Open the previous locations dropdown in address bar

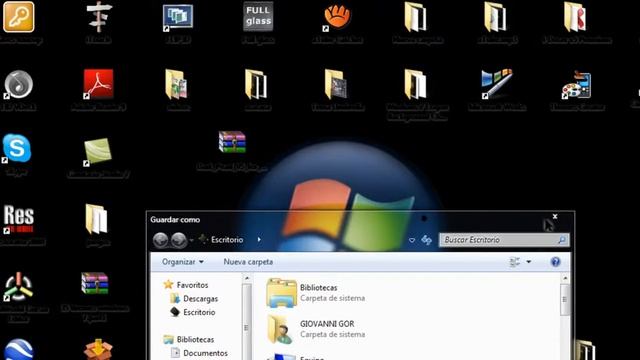(x=412, y=240)
